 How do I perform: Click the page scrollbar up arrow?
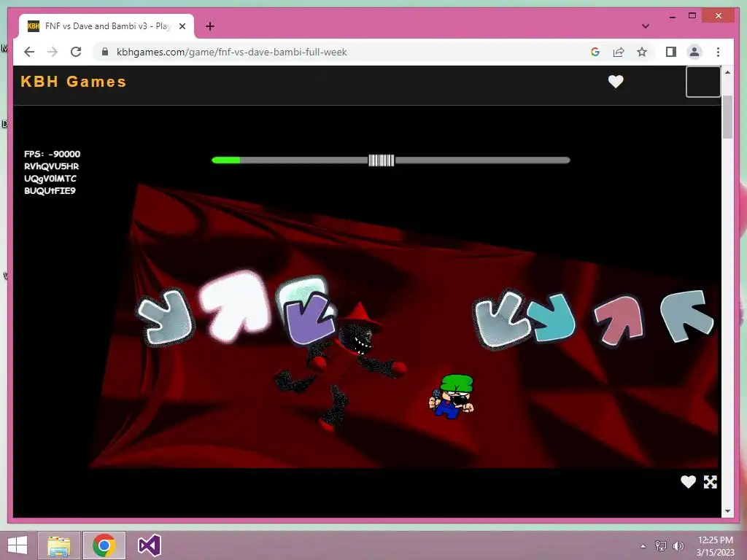click(727, 72)
